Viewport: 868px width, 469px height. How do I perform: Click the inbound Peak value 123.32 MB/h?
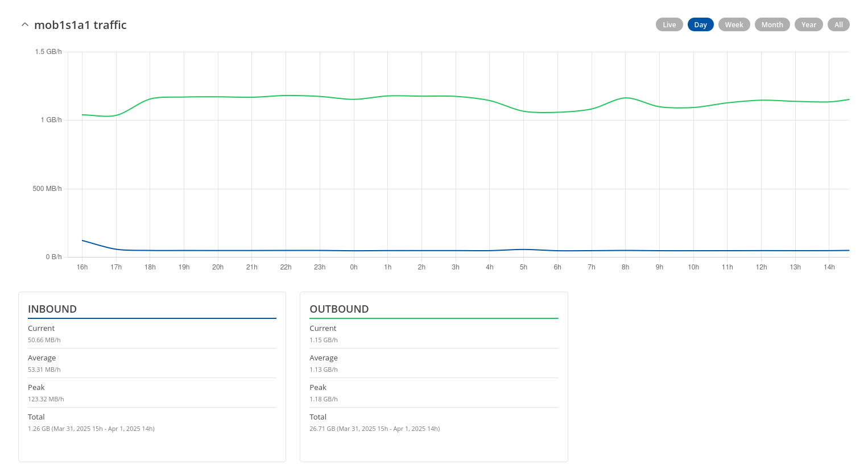click(x=46, y=399)
